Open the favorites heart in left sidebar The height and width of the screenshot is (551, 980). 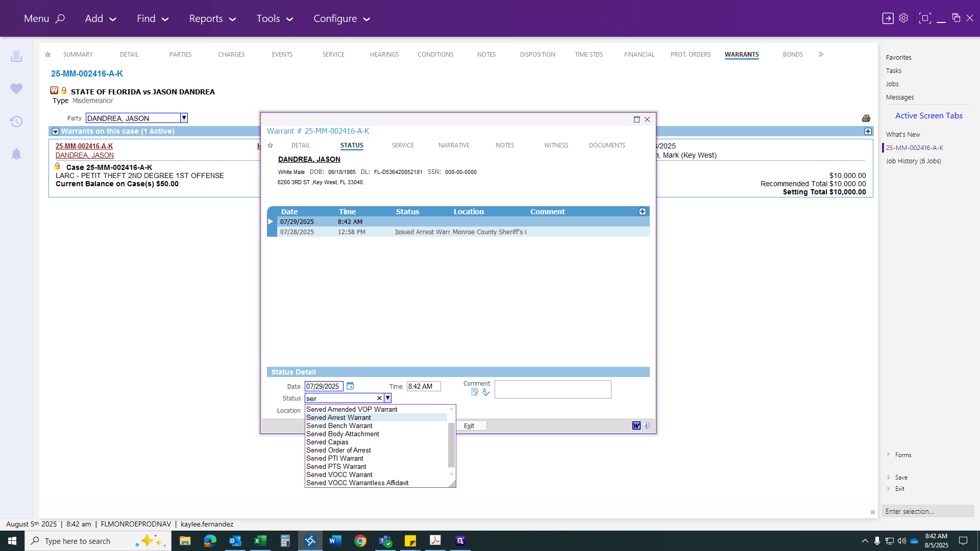16,89
